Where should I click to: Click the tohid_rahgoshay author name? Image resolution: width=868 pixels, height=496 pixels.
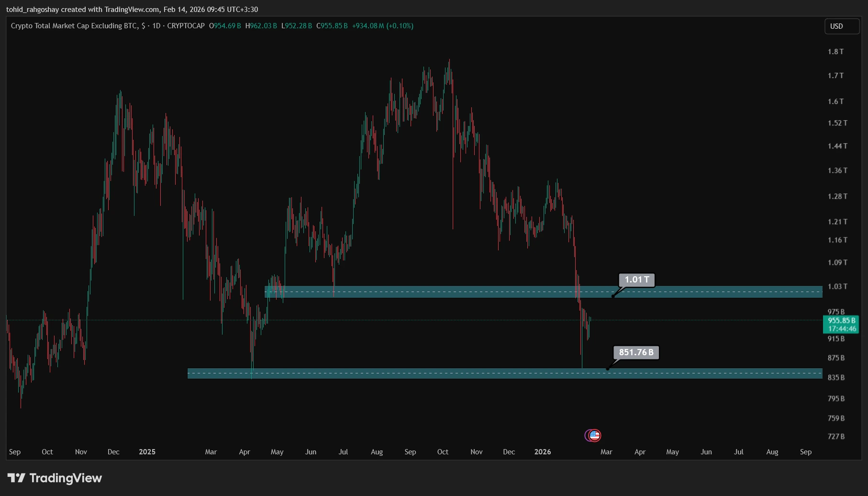click(32, 10)
